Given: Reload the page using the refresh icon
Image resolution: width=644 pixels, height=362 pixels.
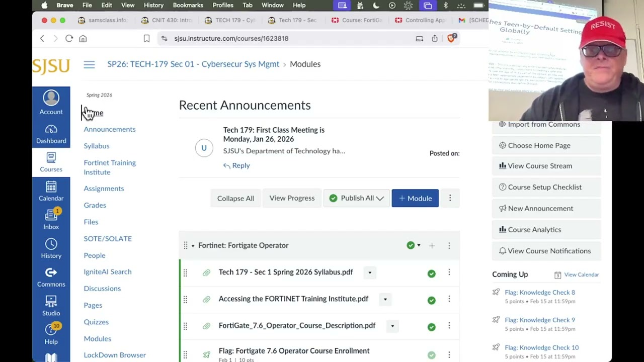Looking at the screenshot, I should pos(69,38).
